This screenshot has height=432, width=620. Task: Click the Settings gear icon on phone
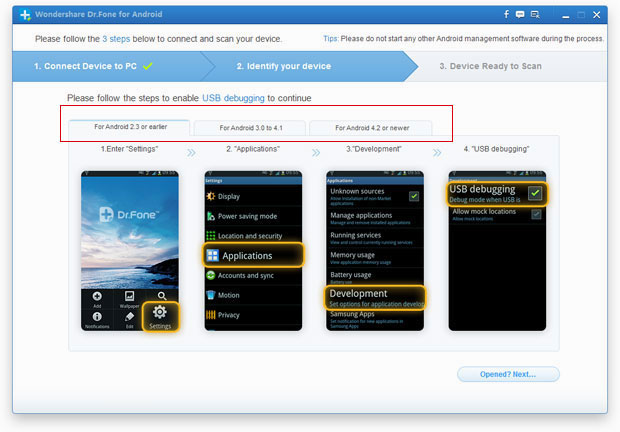tap(160, 313)
